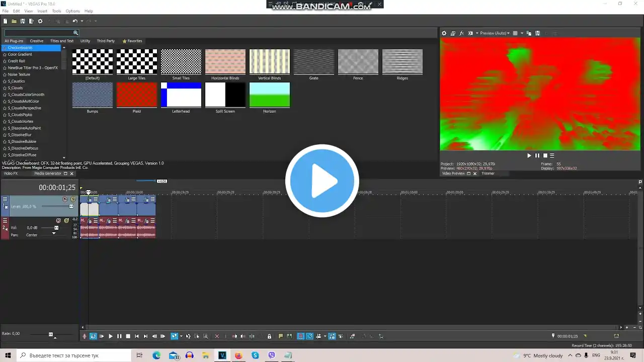The width and height of the screenshot is (644, 362).
Task: Switch to the Video FX tab
Action: click(x=11, y=173)
